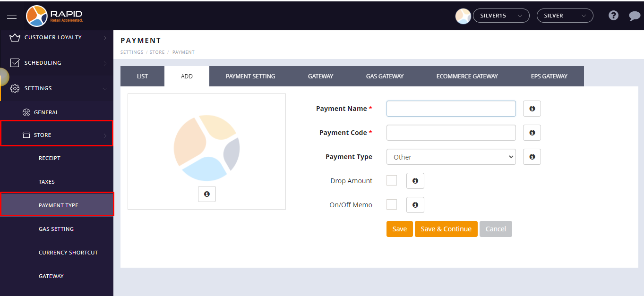Enable the Drop Amount checkbox
Screen dimensions: 644x296
pyautogui.click(x=391, y=181)
